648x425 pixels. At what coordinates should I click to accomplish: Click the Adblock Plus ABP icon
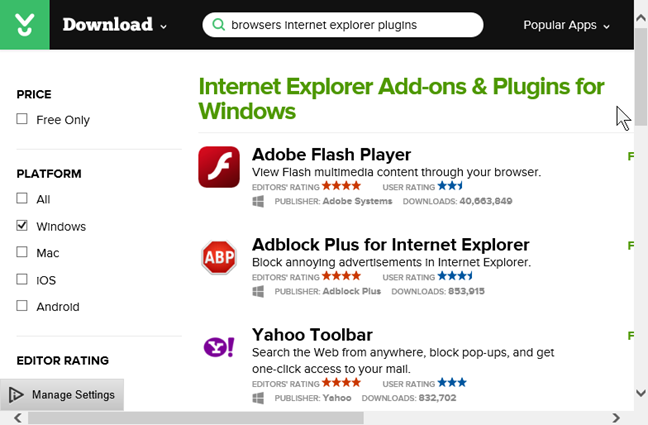coord(218,257)
